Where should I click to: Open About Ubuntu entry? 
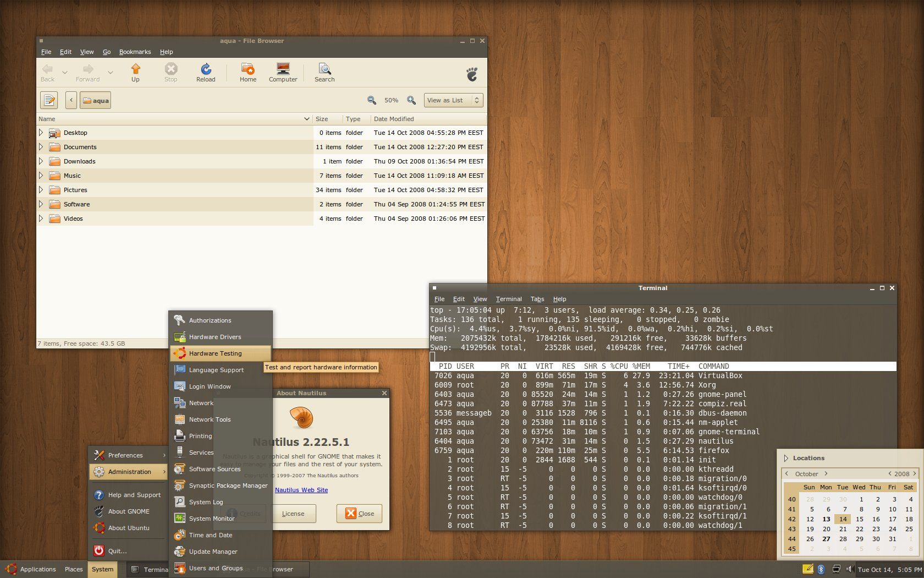click(128, 528)
